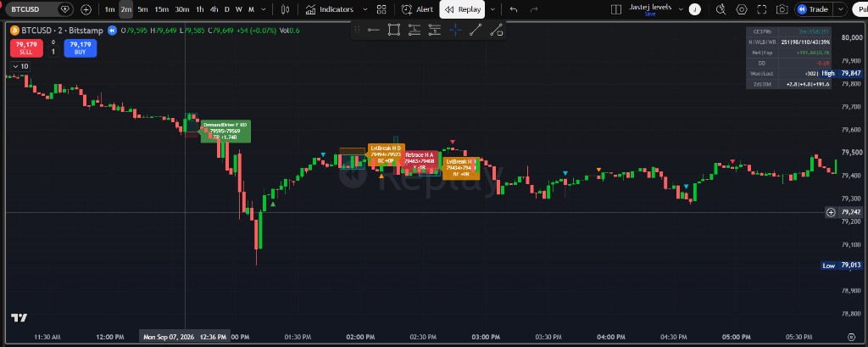Enter fullscreen mode
This screenshot has width=868, height=347.
[762, 9]
